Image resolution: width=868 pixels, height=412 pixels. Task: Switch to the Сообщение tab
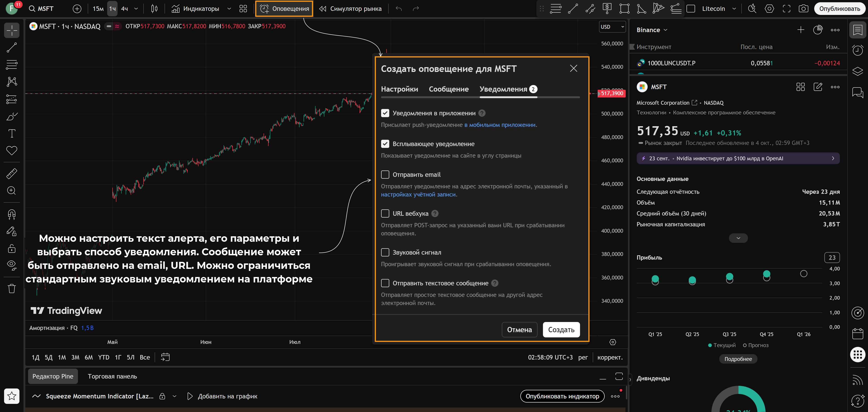coord(448,89)
